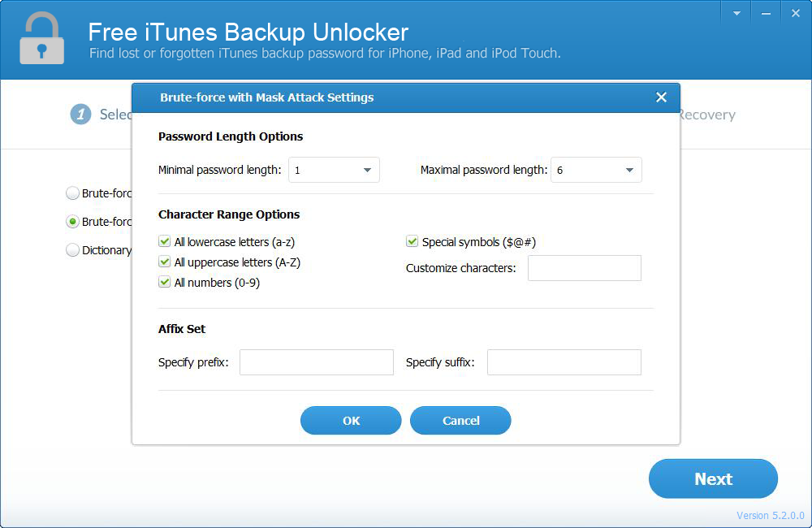Choose the first Brute-force radio option

(73, 193)
